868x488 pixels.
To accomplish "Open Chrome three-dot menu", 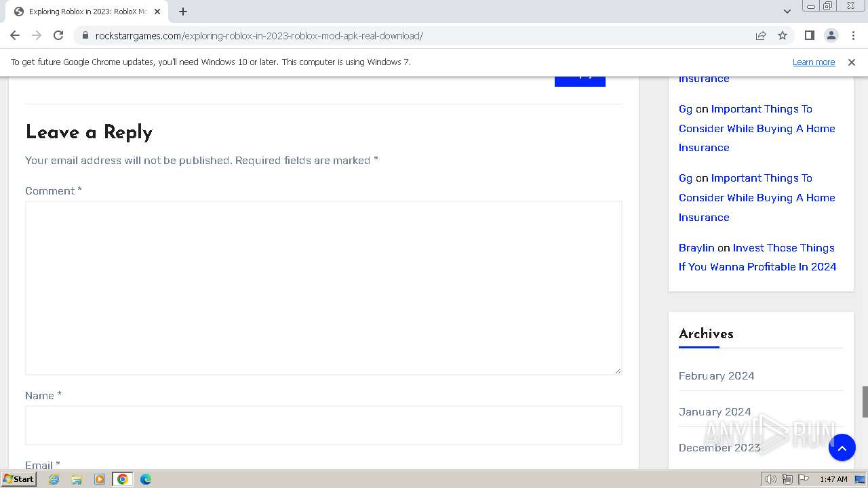I will pos(853,35).
